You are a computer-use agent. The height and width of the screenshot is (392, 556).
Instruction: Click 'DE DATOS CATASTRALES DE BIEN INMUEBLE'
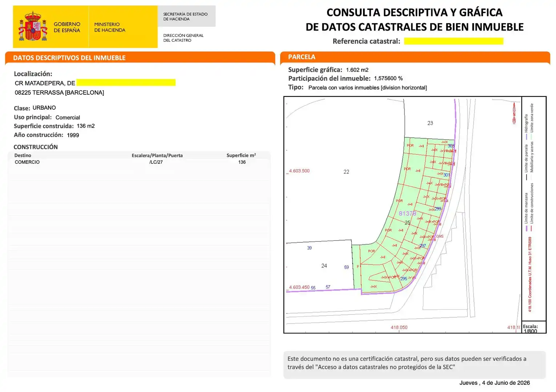415,27
